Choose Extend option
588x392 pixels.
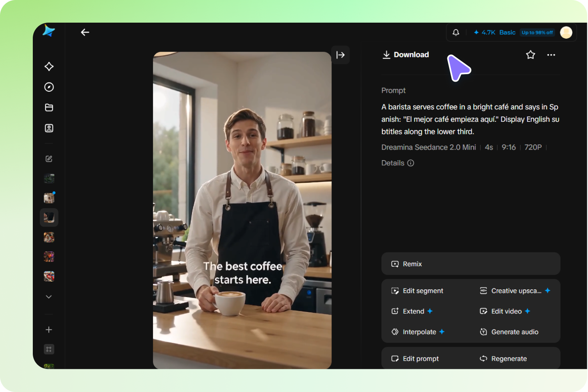pos(412,311)
